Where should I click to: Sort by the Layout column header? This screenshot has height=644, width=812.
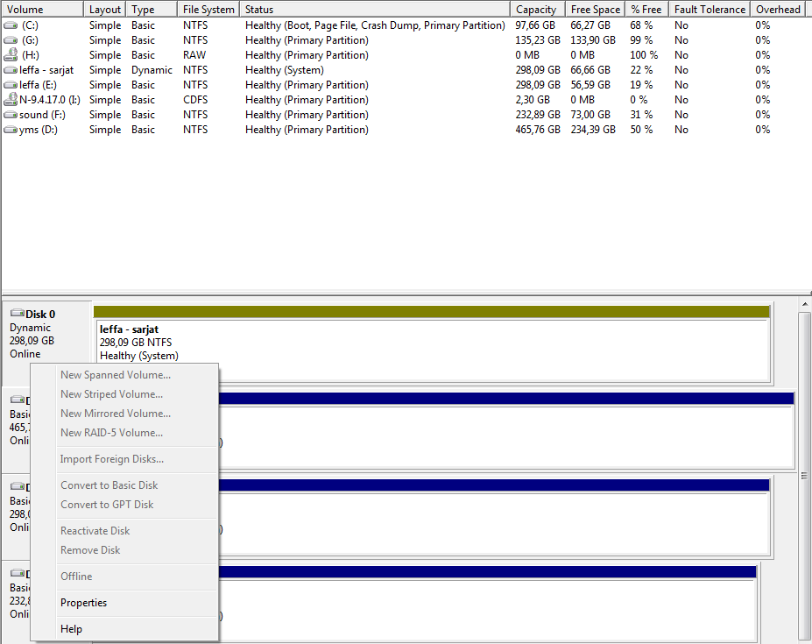click(x=104, y=10)
